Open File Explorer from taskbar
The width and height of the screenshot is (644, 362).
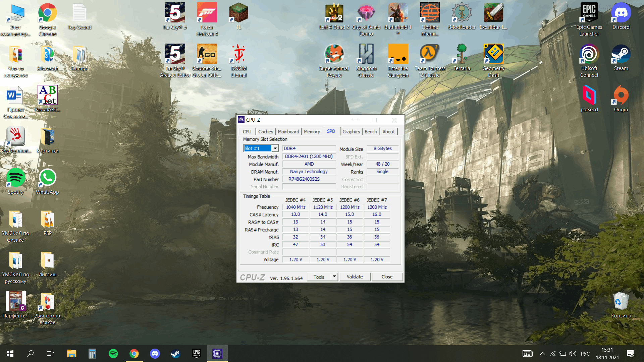(71, 354)
